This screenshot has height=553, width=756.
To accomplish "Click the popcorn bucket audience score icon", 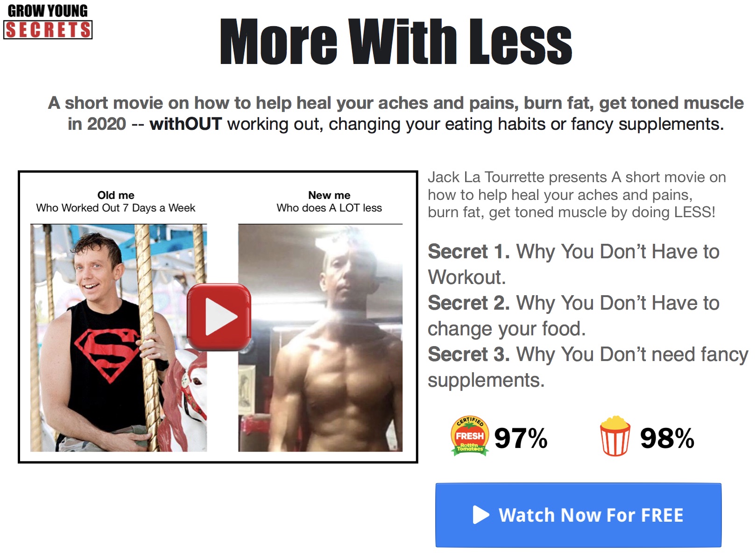I will (615, 436).
